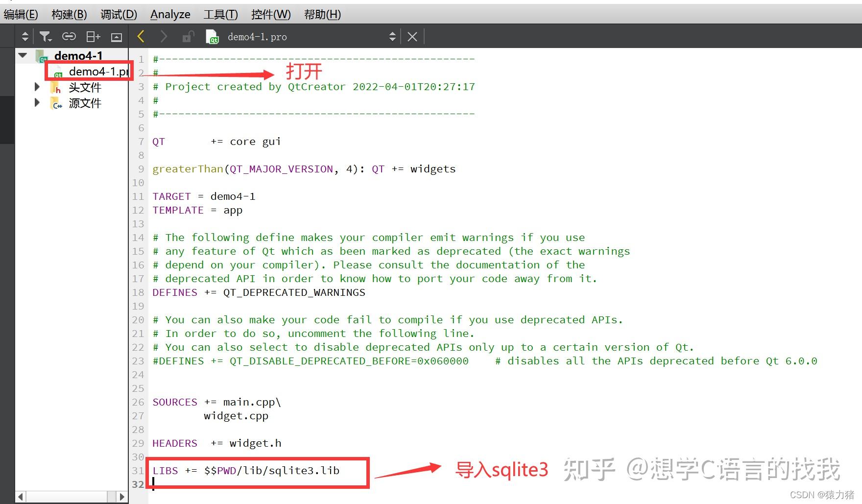Close the demo4-1.pro document

coord(412,37)
